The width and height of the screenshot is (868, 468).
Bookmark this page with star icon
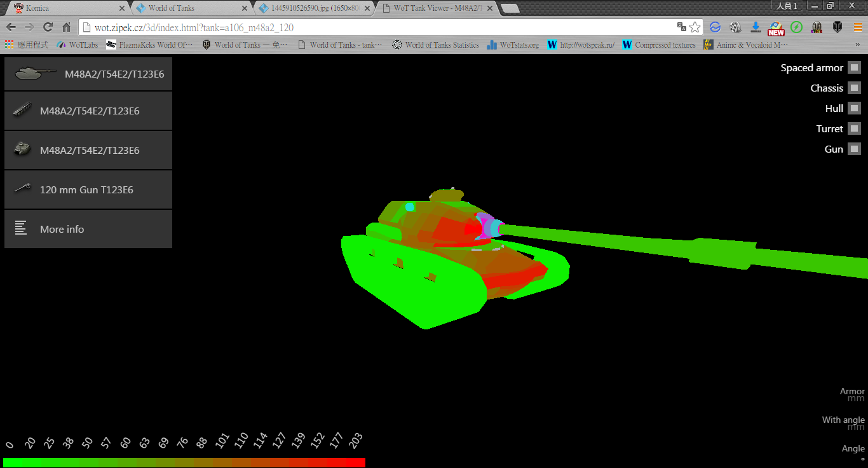695,27
